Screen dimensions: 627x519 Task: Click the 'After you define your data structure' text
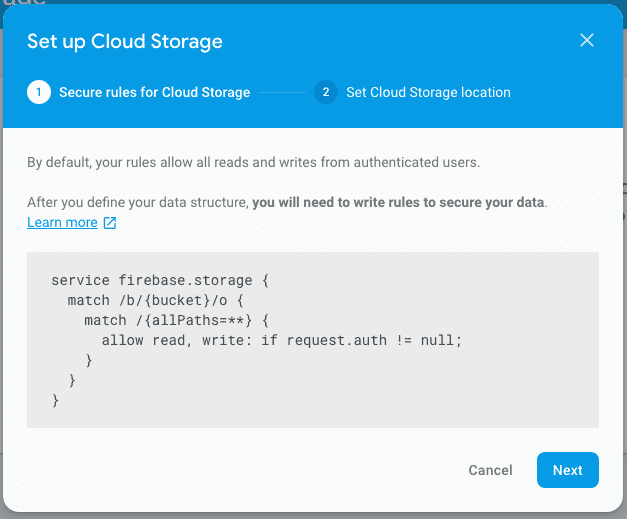point(138,202)
